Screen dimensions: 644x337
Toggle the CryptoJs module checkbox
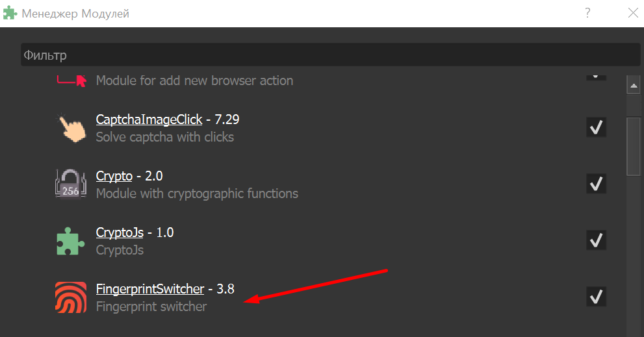(x=596, y=241)
